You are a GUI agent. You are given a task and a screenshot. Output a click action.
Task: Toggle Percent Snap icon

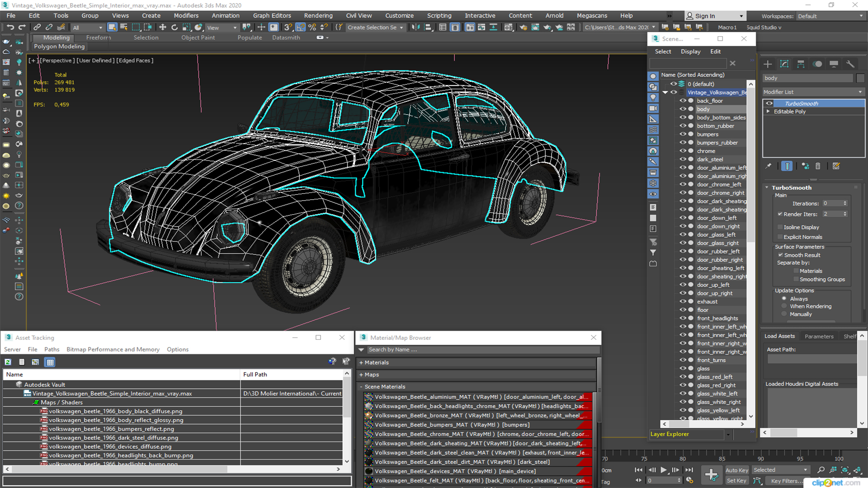312,28
